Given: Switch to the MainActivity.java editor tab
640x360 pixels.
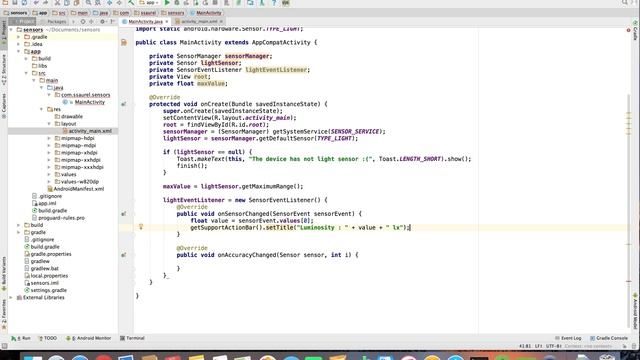Looking at the screenshot, I should [x=145, y=21].
